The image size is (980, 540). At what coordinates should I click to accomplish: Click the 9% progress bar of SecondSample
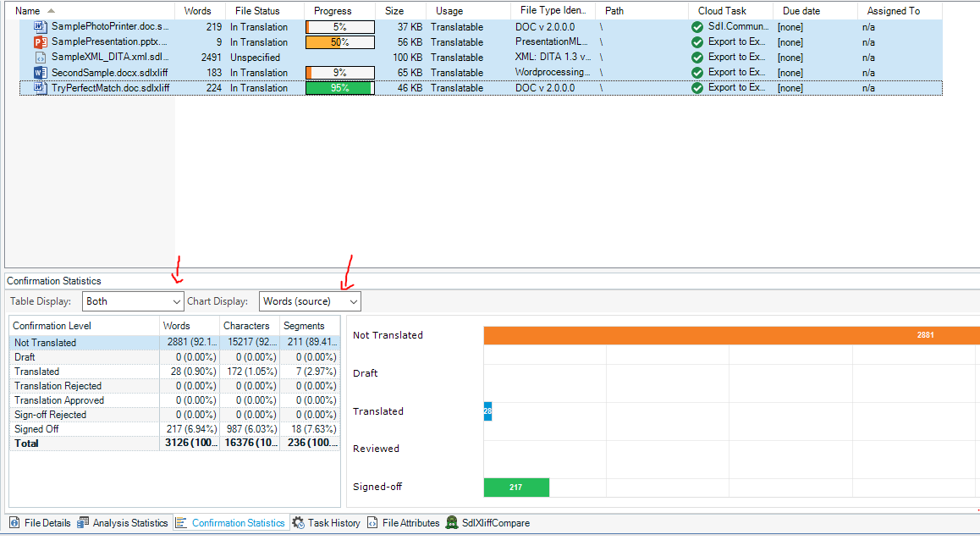pos(340,73)
